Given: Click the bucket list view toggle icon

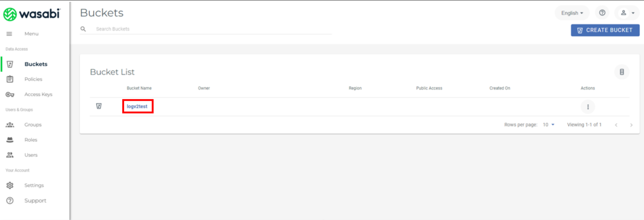Looking at the screenshot, I should [x=622, y=72].
